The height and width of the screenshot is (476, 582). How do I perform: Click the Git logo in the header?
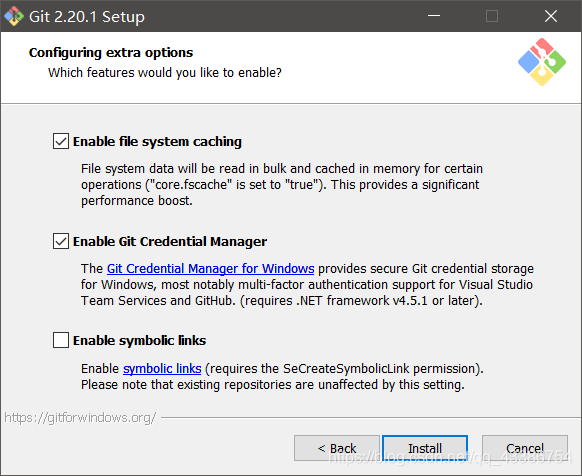point(542,62)
